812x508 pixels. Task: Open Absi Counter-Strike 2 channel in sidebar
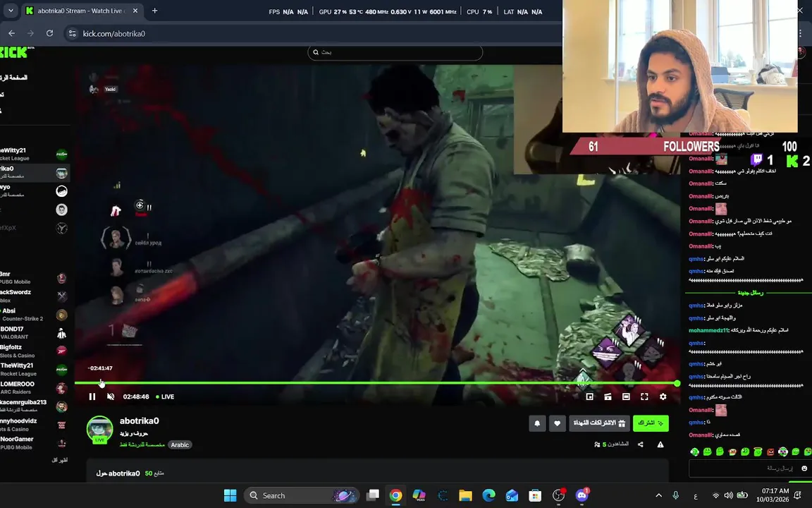pyautogui.click(x=34, y=315)
